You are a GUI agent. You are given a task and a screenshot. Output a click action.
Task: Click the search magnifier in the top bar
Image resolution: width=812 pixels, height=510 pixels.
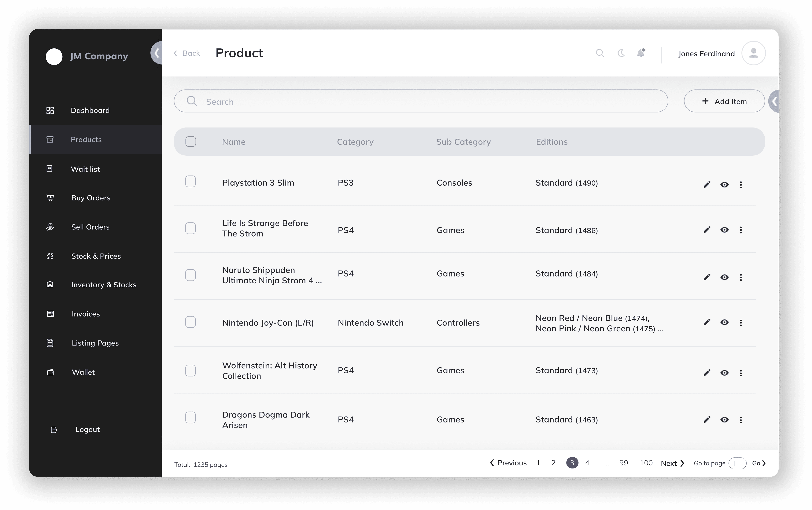(601, 53)
